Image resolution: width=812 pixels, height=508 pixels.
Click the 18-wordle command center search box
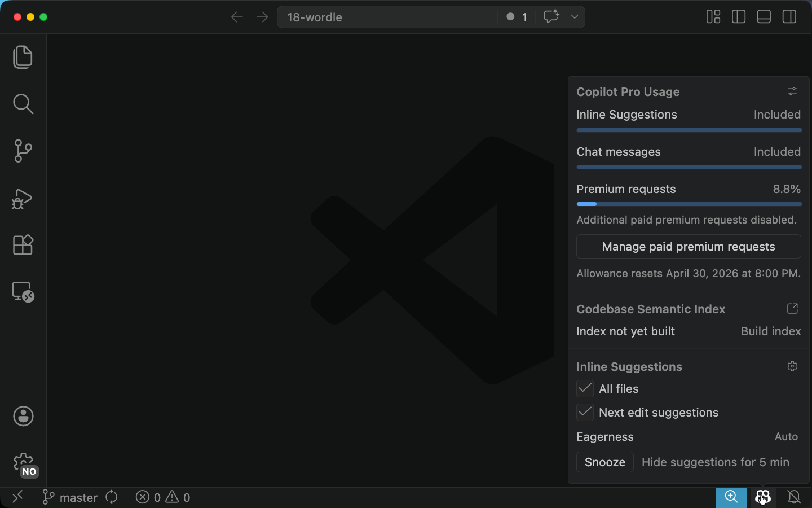(387, 17)
